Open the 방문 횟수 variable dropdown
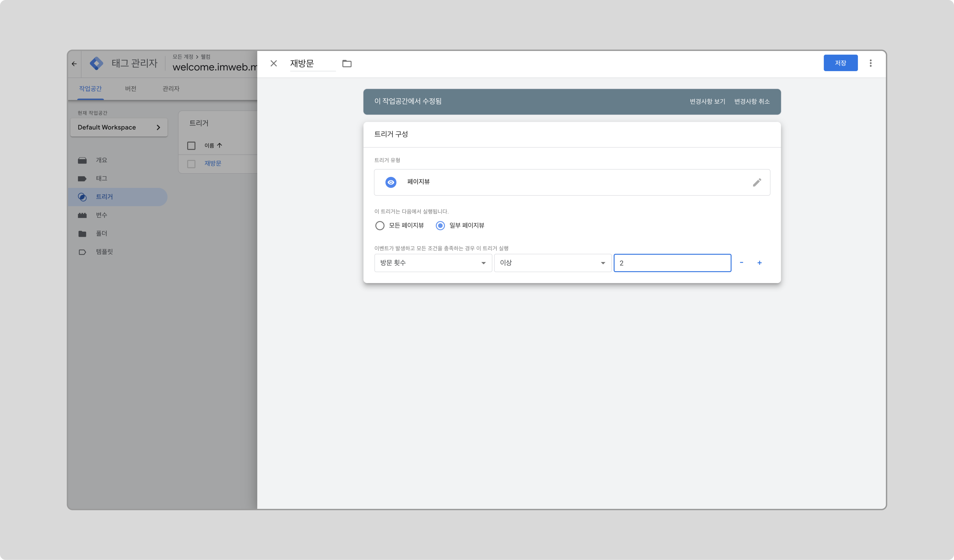This screenshot has width=954, height=560. pos(433,263)
